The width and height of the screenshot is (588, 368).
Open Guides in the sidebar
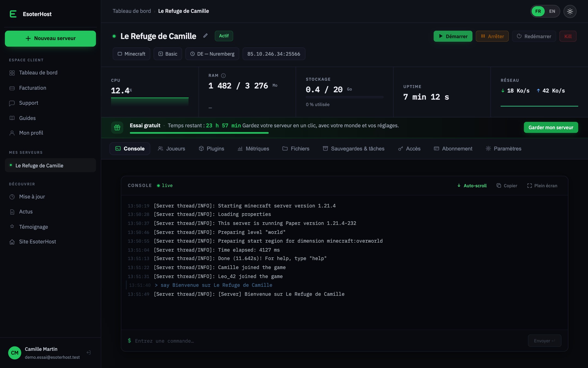point(50,118)
